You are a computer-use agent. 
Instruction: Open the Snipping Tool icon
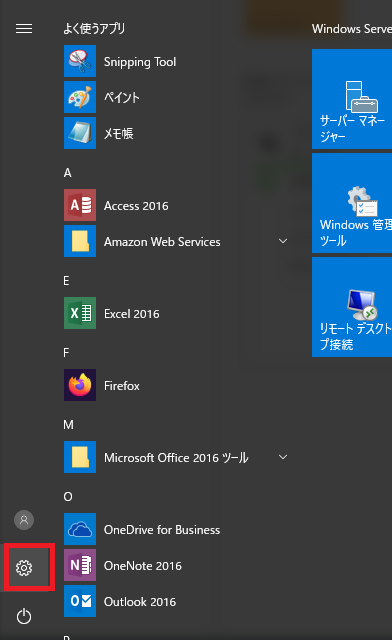(x=80, y=61)
